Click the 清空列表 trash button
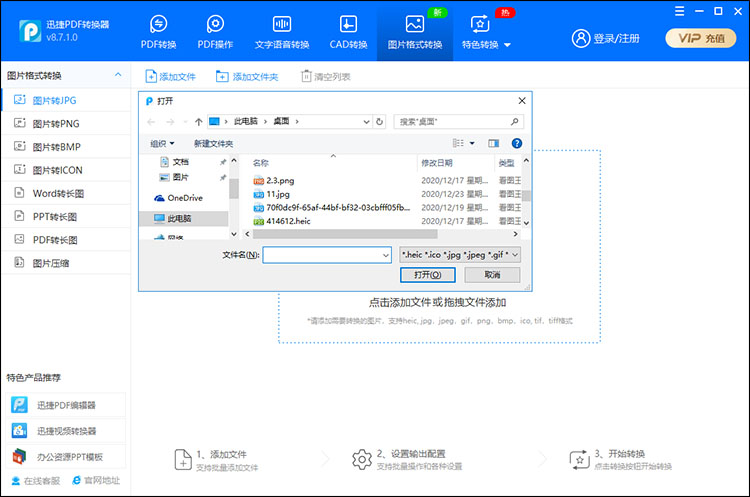 326,77
